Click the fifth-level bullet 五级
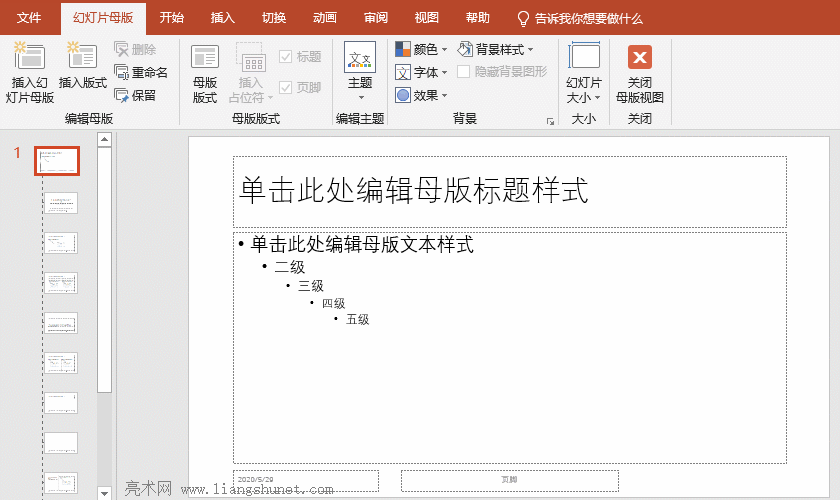This screenshot has height=500, width=840. point(357,320)
